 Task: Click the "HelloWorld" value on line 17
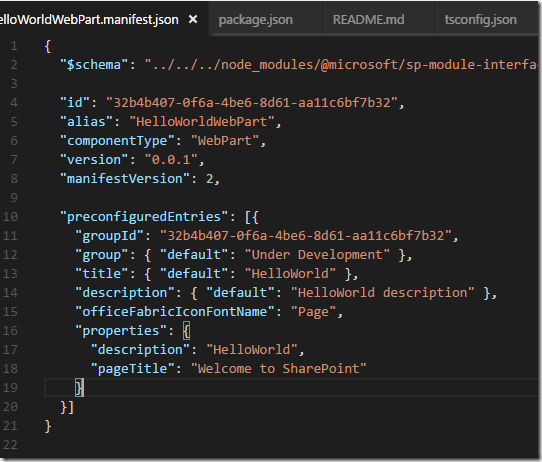tap(252, 350)
